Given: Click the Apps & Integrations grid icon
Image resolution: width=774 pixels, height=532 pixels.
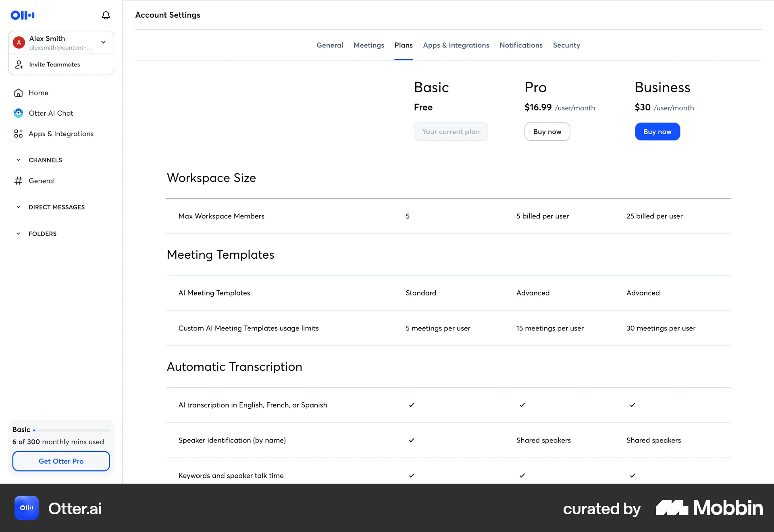Looking at the screenshot, I should pos(19,134).
